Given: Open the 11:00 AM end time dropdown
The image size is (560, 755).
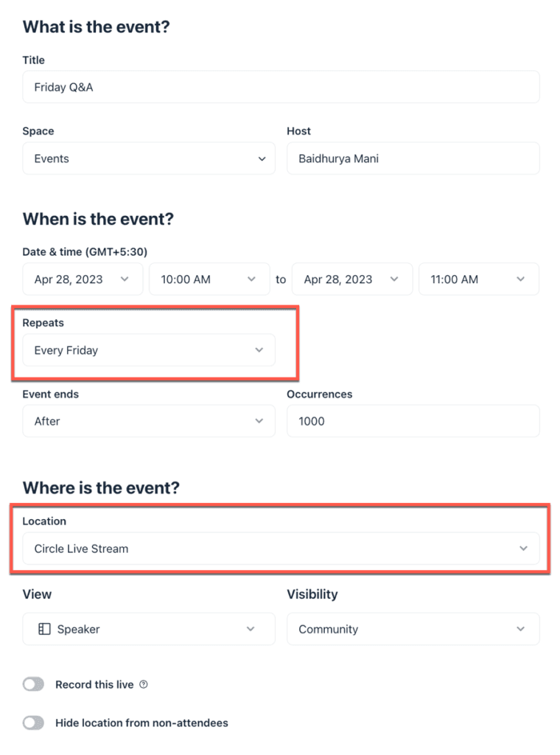Looking at the screenshot, I should tap(478, 279).
